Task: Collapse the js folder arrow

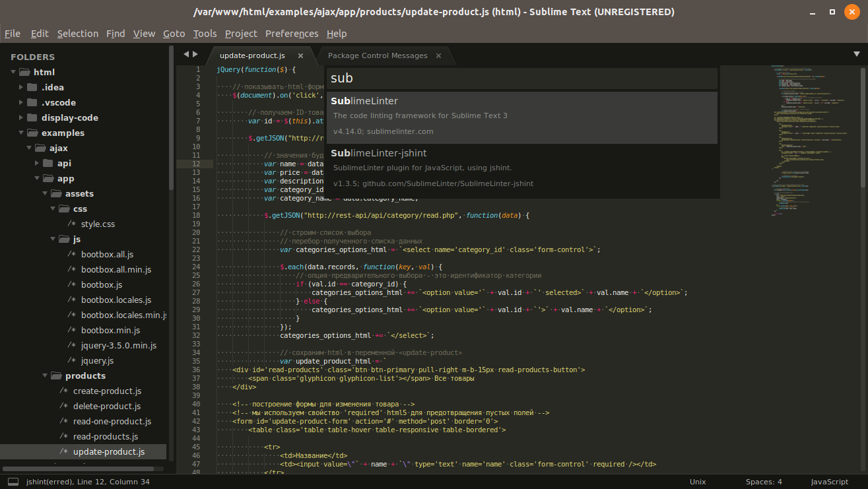Action: [x=52, y=239]
